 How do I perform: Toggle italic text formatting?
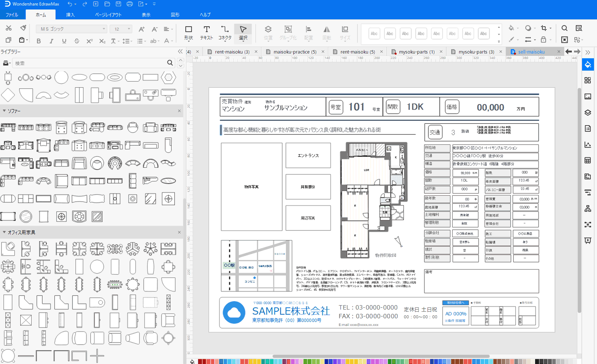(x=51, y=41)
